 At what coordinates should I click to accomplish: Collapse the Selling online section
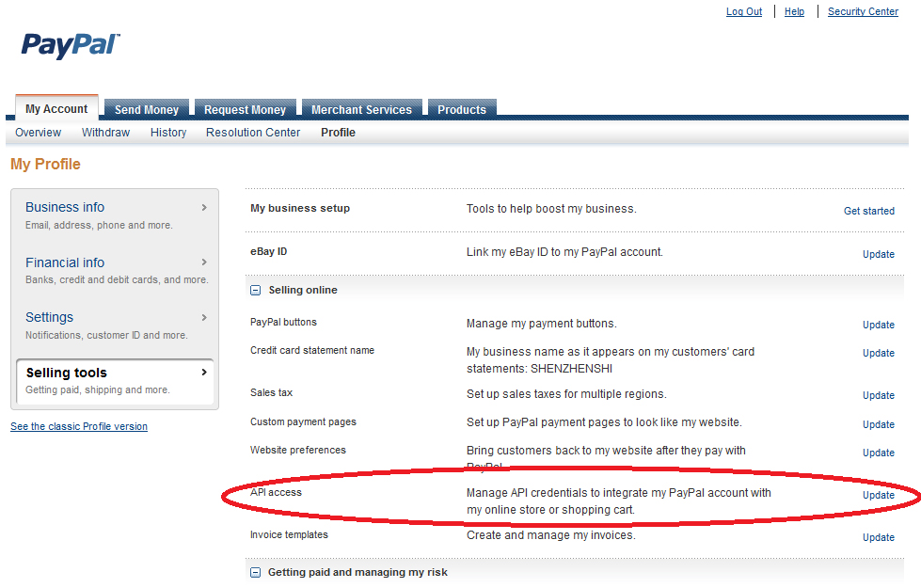[256, 291]
